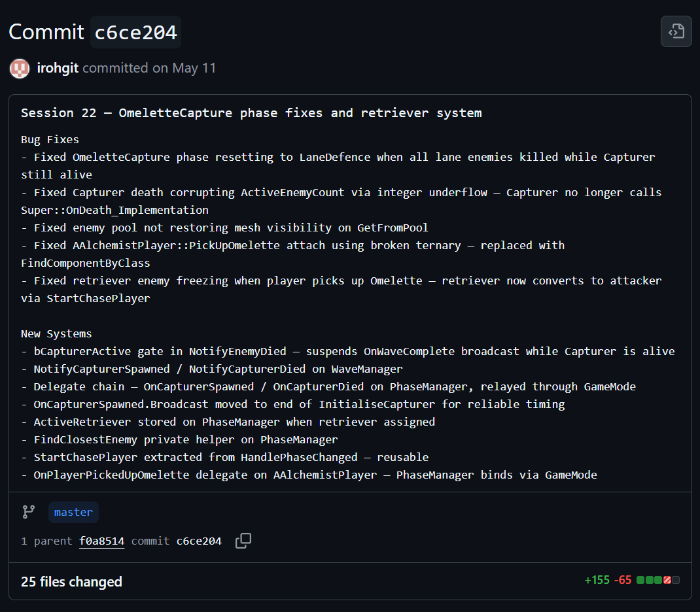Open parent commit f0a8514

101,541
